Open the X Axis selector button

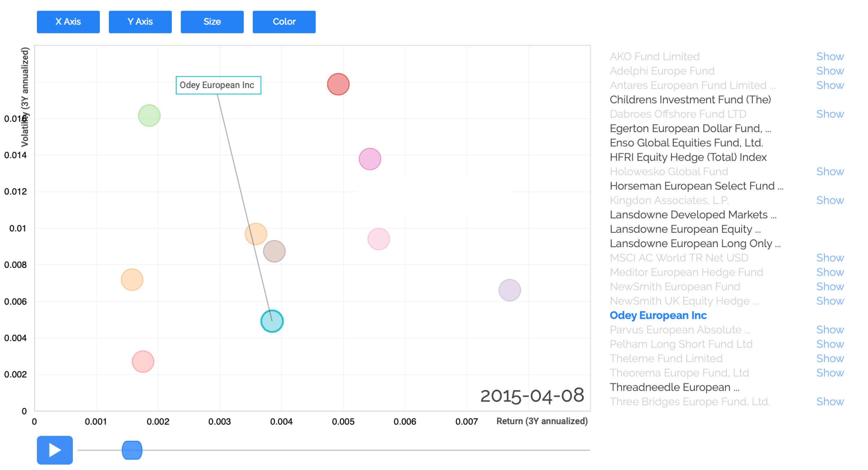pos(68,22)
